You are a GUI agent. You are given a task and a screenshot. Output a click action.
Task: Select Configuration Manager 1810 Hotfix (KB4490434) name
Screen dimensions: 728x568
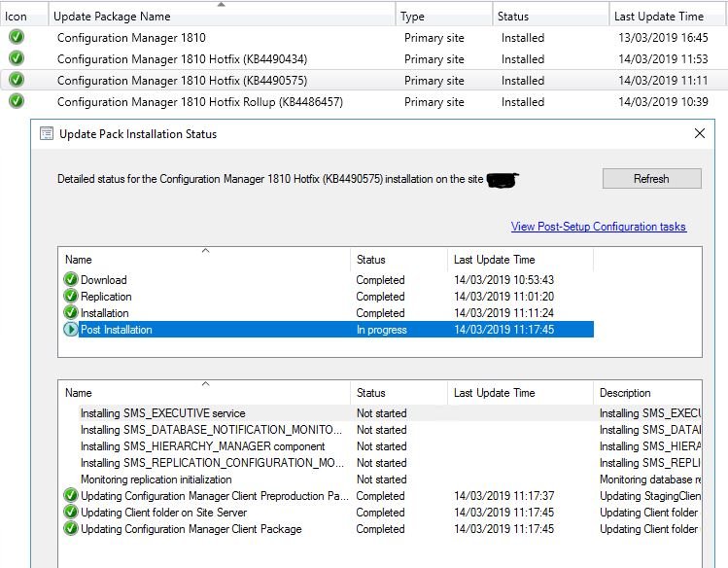pos(183,59)
